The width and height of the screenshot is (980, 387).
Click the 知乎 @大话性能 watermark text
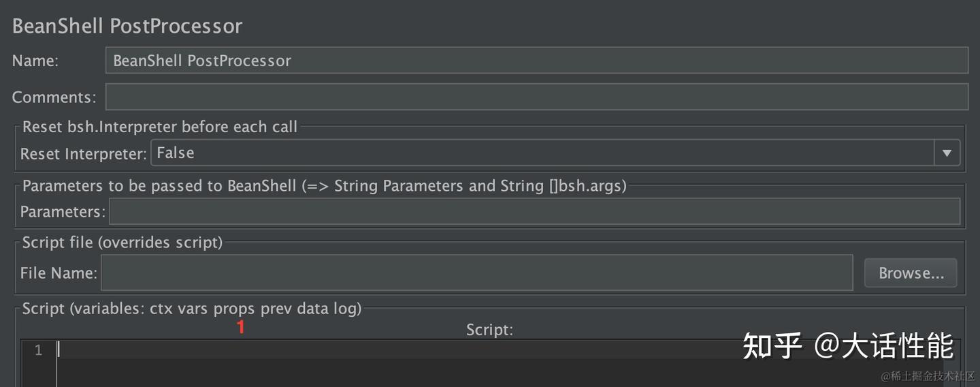847,346
